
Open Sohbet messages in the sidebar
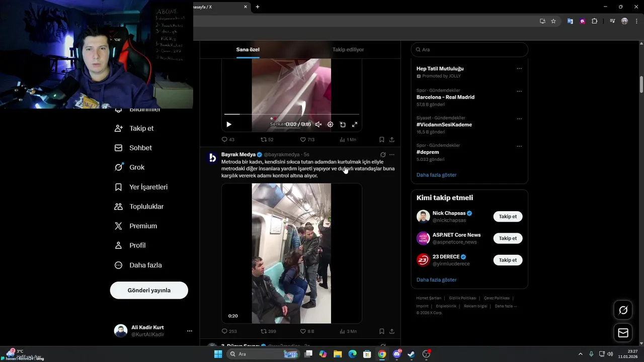point(133,148)
